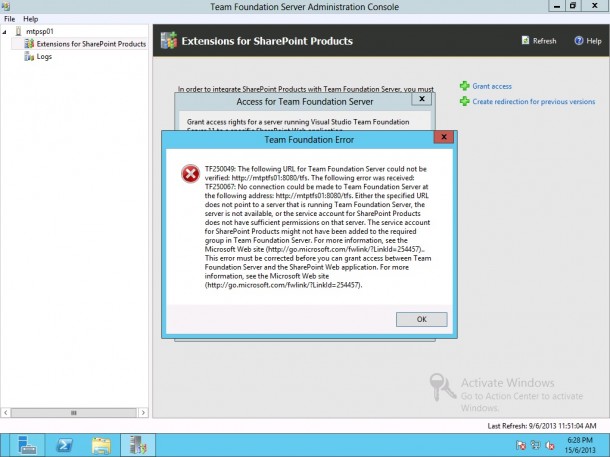Click the horizontal scrollbar thumb in tree pane
This screenshot has width=610, height=457.
[74, 412]
